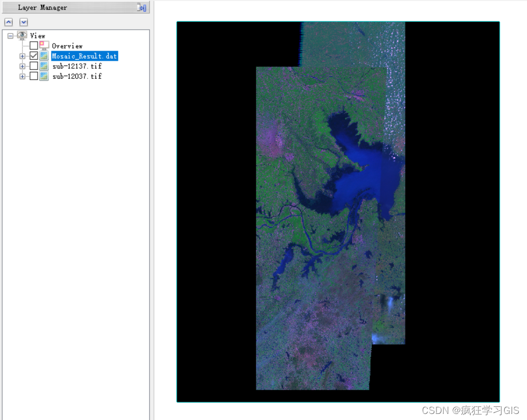Click the Overview layer icon
The image size is (527, 420).
pos(44,46)
